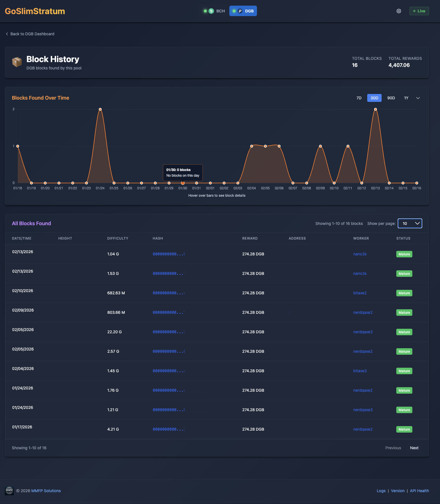The height and width of the screenshot is (504, 440).
Task: Open bitaxe3 worker link
Action: click(x=360, y=371)
